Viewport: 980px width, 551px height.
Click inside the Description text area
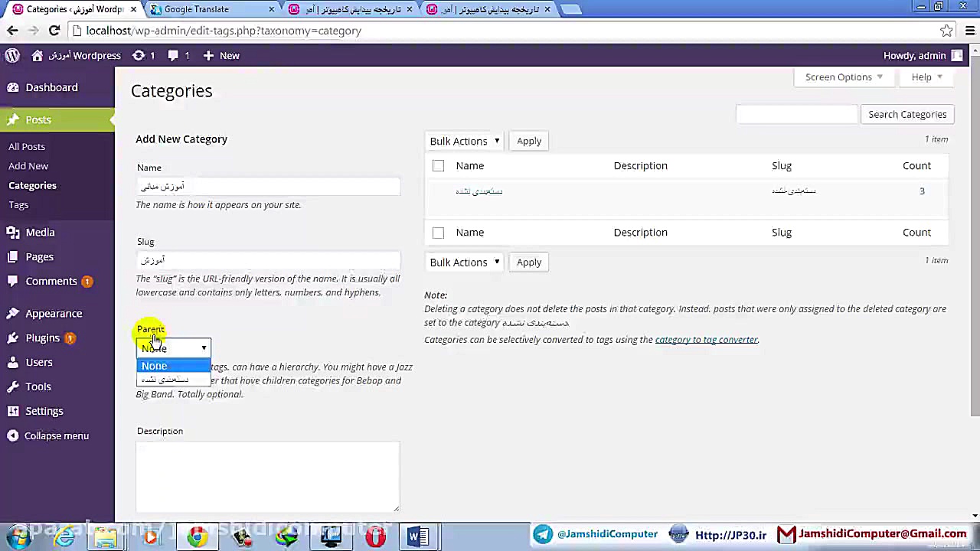click(x=267, y=474)
